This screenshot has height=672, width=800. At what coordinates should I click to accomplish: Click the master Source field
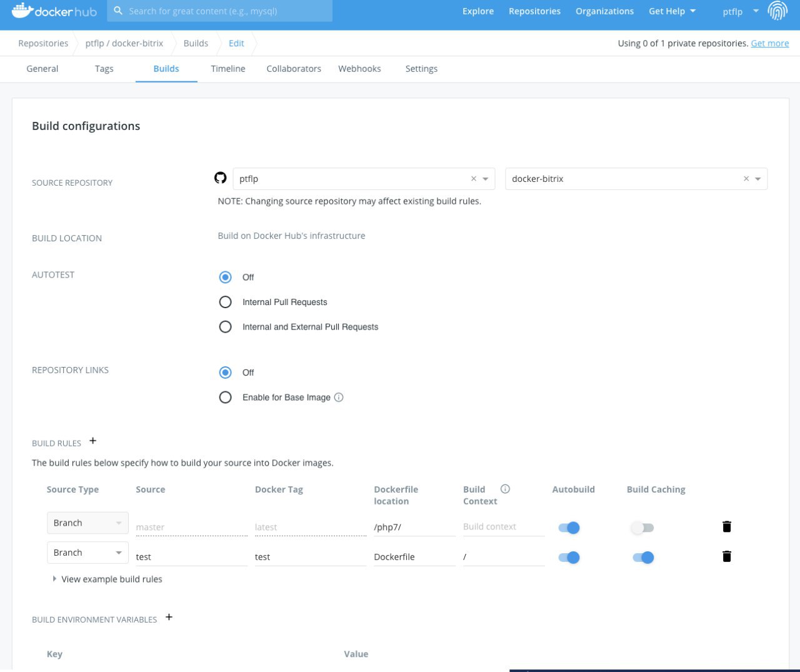(191, 527)
